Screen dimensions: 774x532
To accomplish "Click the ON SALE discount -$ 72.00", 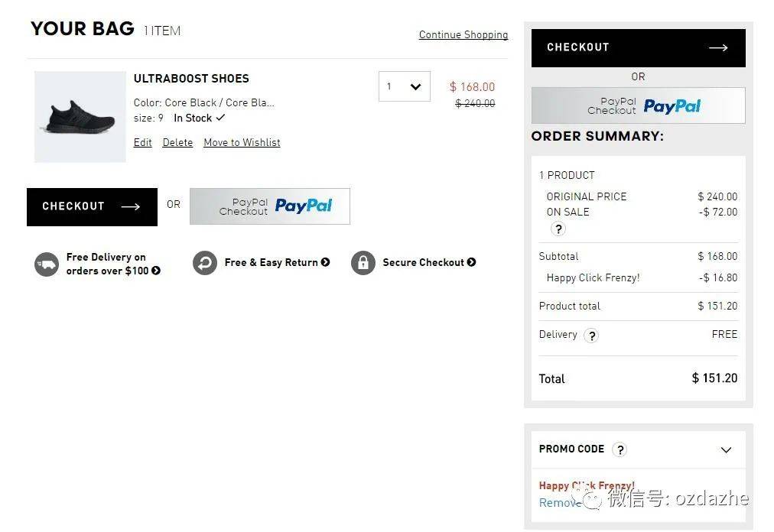I will [718, 212].
